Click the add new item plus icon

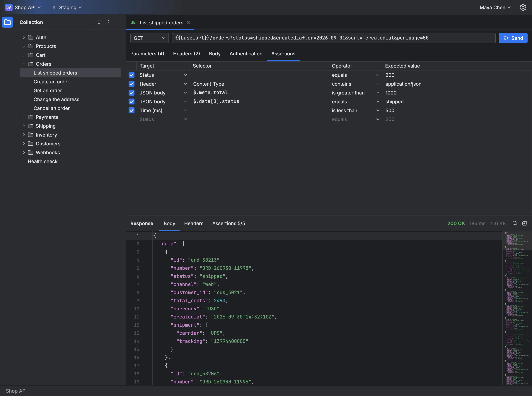tap(89, 22)
